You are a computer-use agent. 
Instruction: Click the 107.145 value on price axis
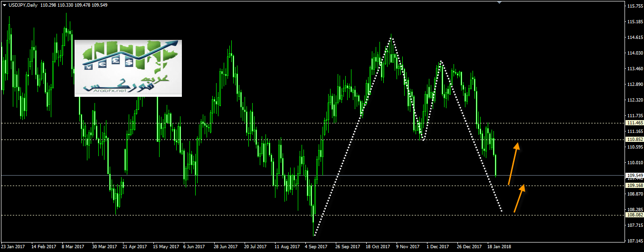pos(635,241)
